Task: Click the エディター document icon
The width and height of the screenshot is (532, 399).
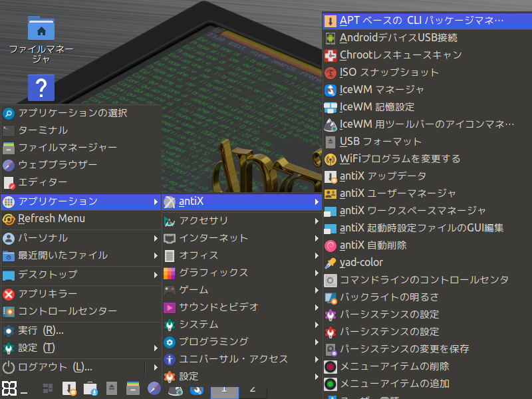Action: 9,182
